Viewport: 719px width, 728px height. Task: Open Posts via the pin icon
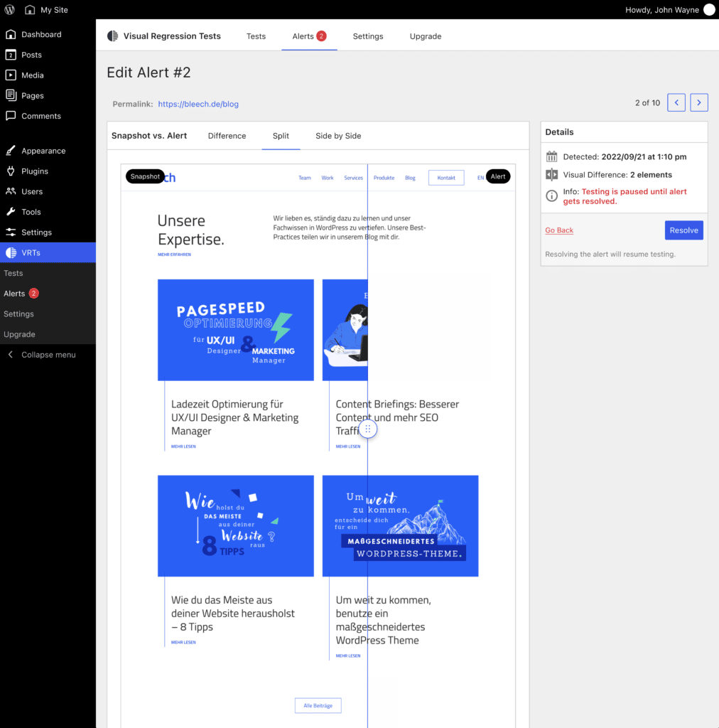[x=11, y=55]
